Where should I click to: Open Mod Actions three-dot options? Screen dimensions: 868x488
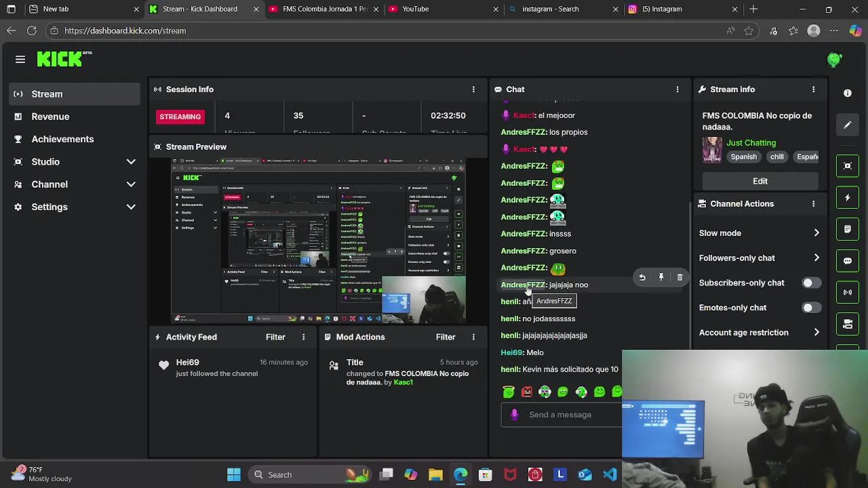tap(473, 337)
